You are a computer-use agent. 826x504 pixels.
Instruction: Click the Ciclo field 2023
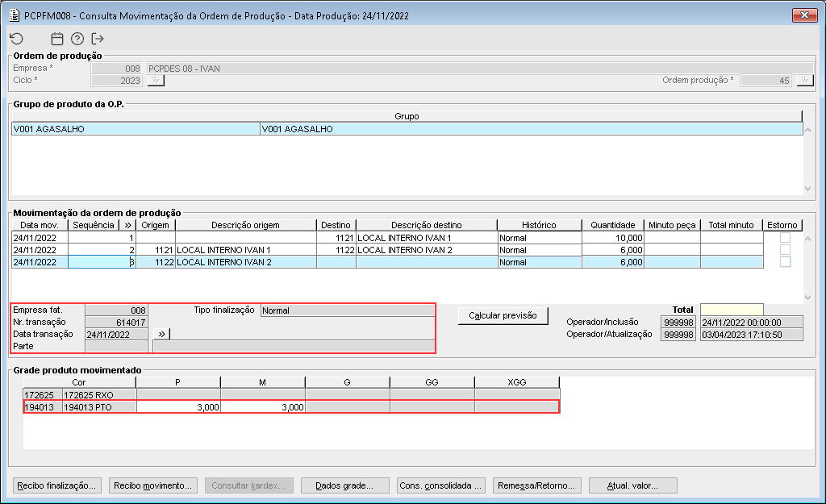(116, 81)
